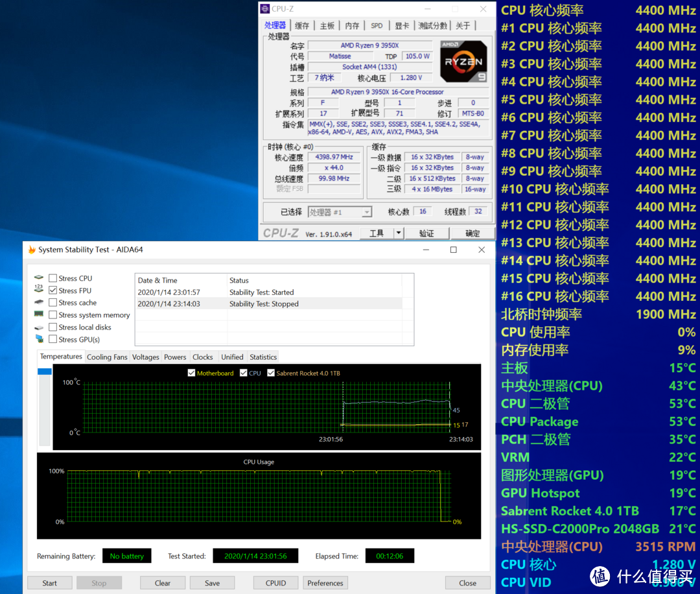The width and height of the screenshot is (700, 594).
Task: Open the Cooling Fans tab in AIDA64
Action: 107,357
